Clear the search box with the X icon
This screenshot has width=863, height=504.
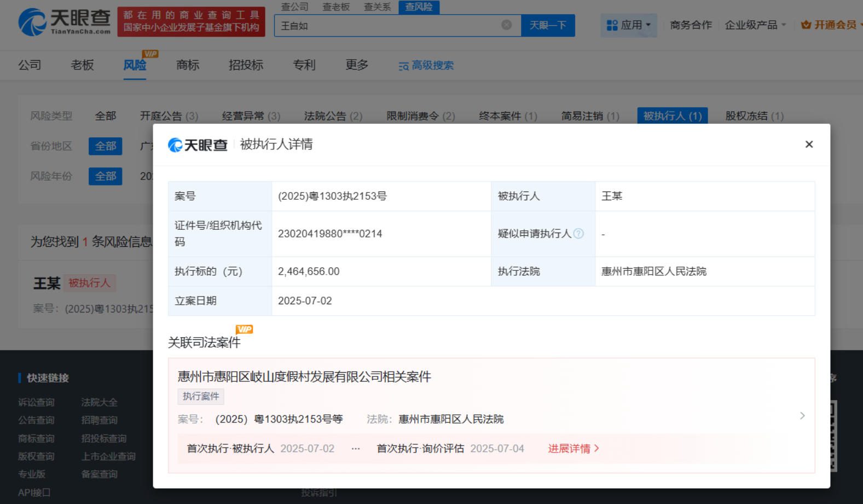click(507, 25)
